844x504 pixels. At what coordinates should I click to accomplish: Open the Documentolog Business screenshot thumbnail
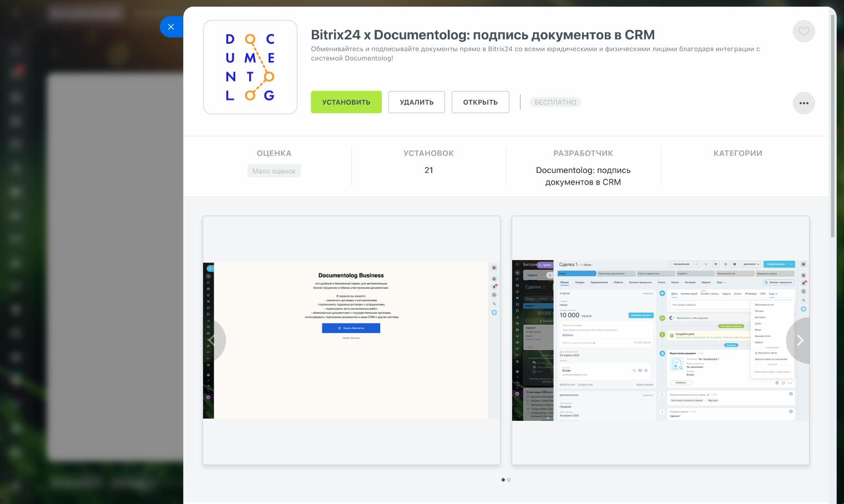point(351,340)
